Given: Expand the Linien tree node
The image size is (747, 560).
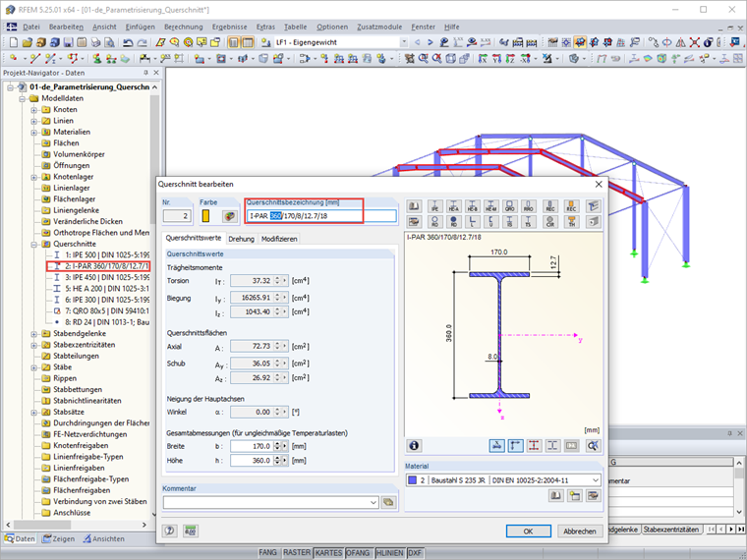Looking at the screenshot, I should (x=33, y=121).
